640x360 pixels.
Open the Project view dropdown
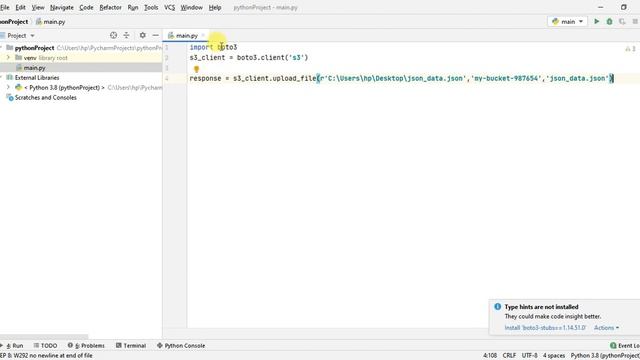coord(21,36)
